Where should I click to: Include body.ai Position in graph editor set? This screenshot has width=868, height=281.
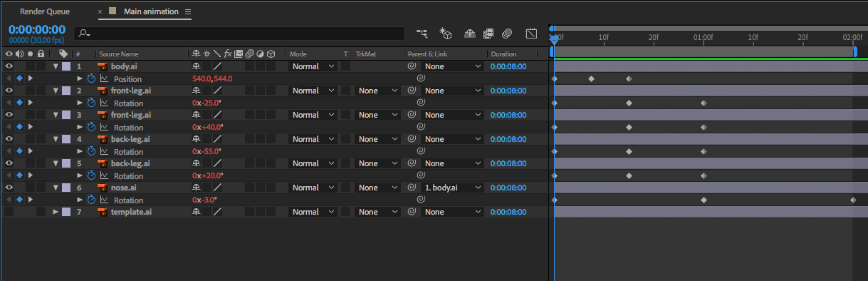tap(103, 78)
